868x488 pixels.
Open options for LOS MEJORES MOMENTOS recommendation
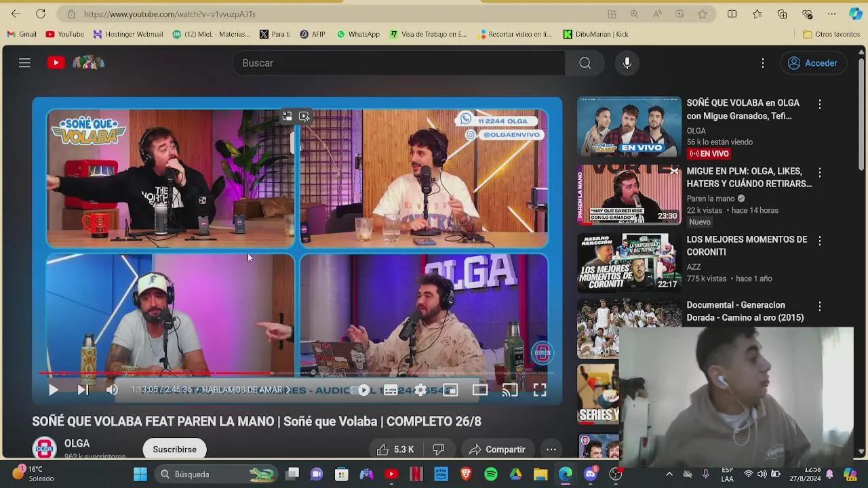pyautogui.click(x=820, y=241)
